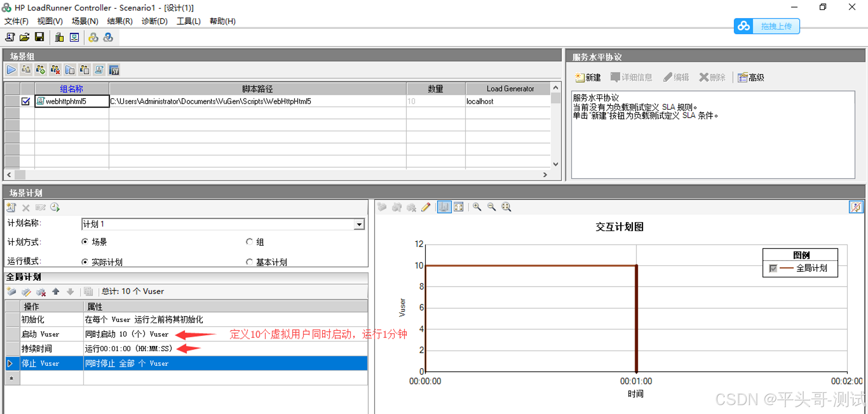This screenshot has width=868, height=414.
Task: Open a scenario with the folder icon
Action: tap(25, 37)
